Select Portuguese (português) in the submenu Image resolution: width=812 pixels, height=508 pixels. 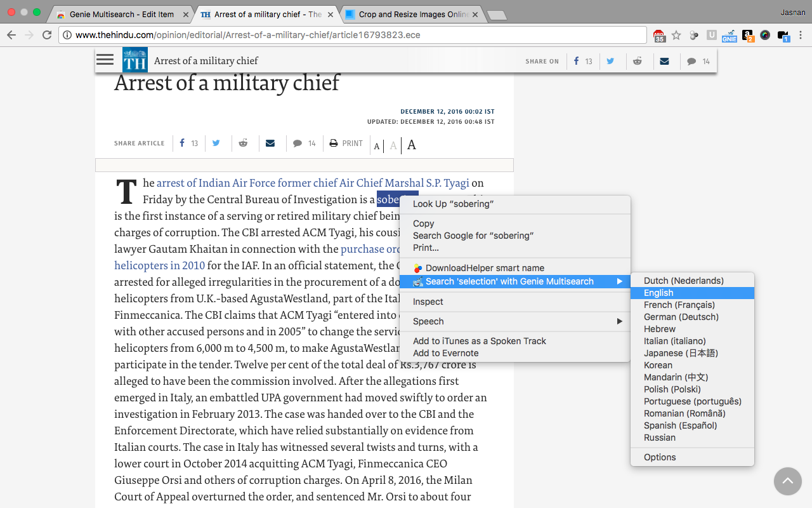coord(692,401)
